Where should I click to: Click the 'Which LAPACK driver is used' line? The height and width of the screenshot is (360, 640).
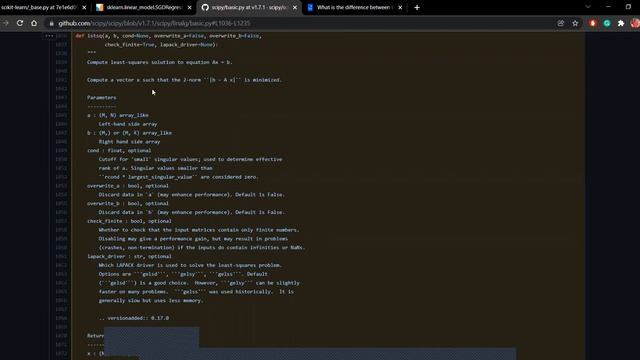point(190,265)
